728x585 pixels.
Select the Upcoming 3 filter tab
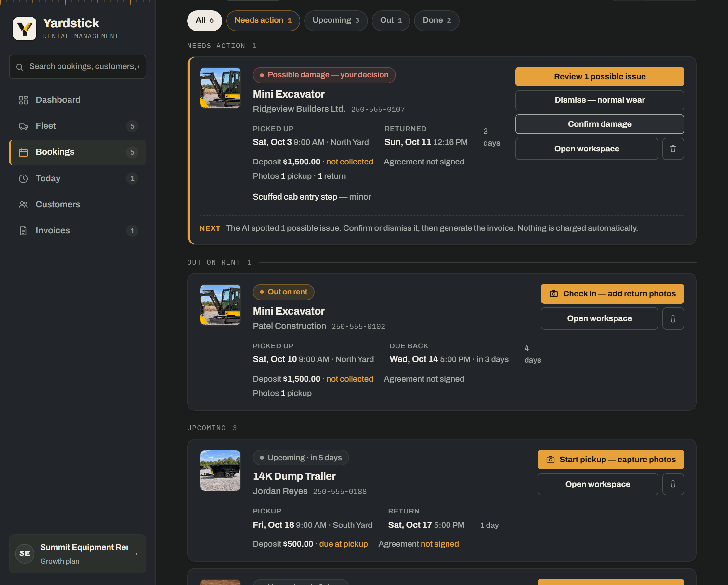coord(336,20)
